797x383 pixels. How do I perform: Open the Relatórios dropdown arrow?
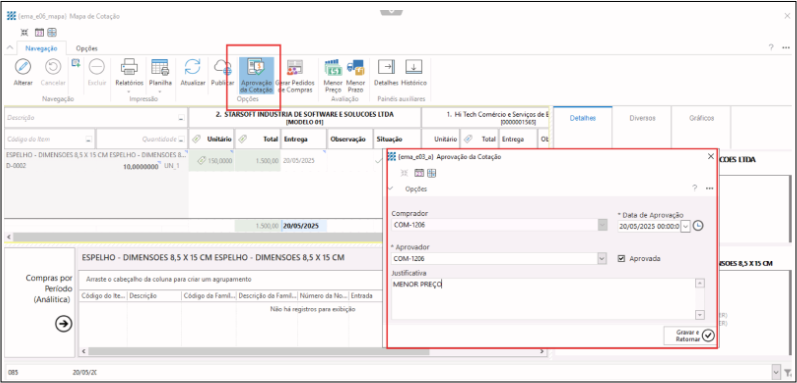point(129,92)
